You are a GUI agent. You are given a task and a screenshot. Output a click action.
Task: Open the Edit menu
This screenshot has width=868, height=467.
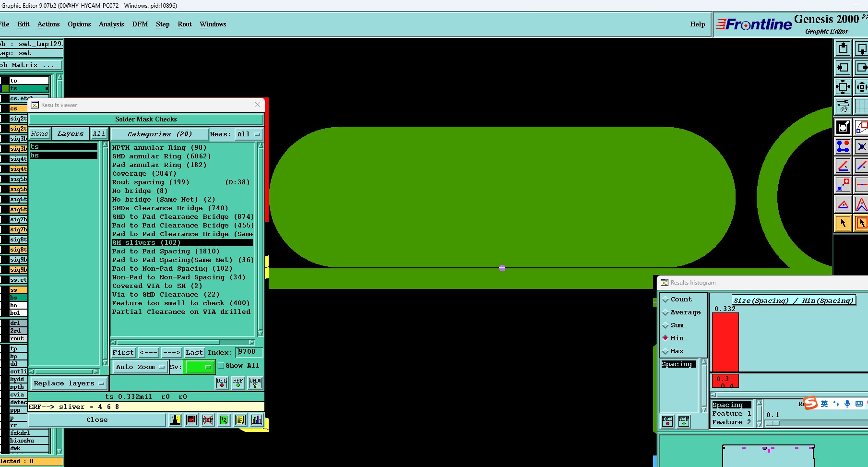[24, 24]
